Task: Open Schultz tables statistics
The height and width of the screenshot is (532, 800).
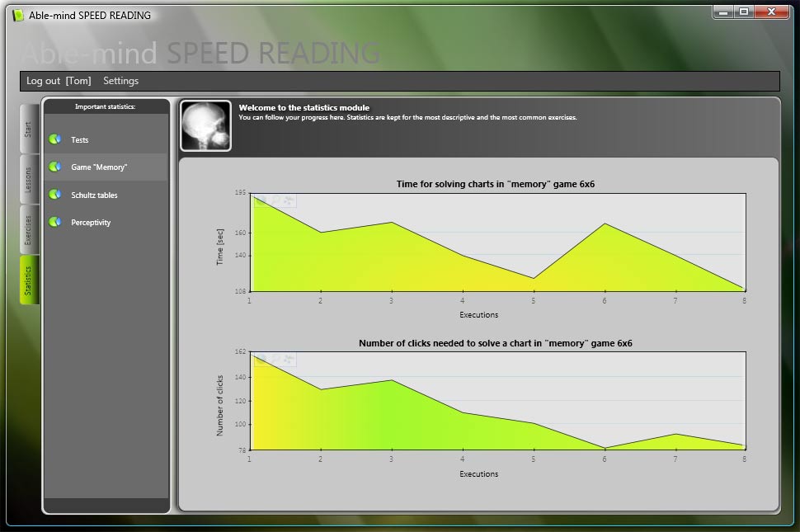Action: (x=106, y=195)
